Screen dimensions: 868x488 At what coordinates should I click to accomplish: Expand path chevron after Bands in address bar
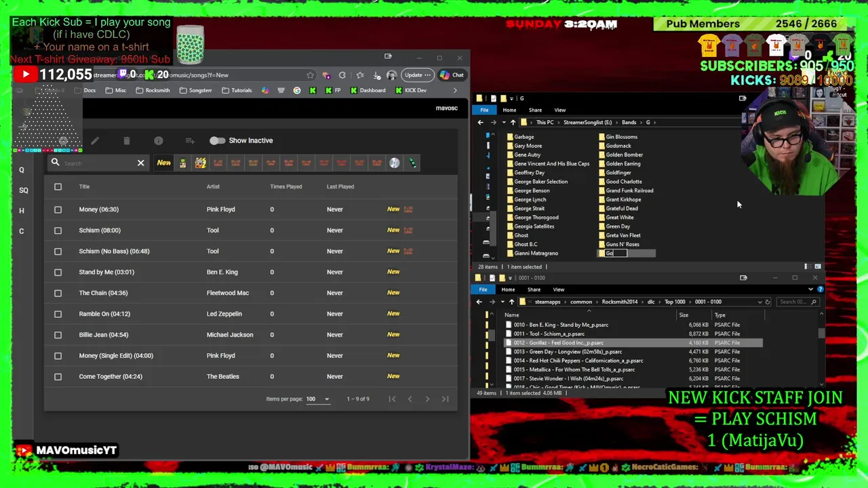[641, 123]
